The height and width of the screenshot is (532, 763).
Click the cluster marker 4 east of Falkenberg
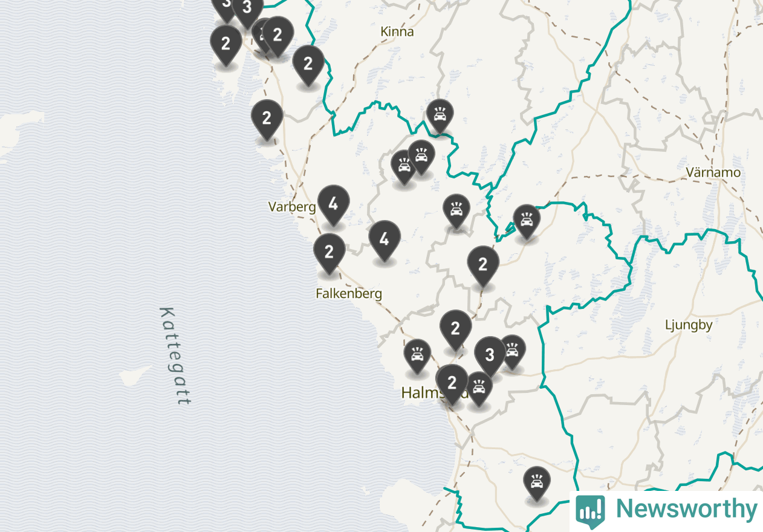click(x=385, y=240)
